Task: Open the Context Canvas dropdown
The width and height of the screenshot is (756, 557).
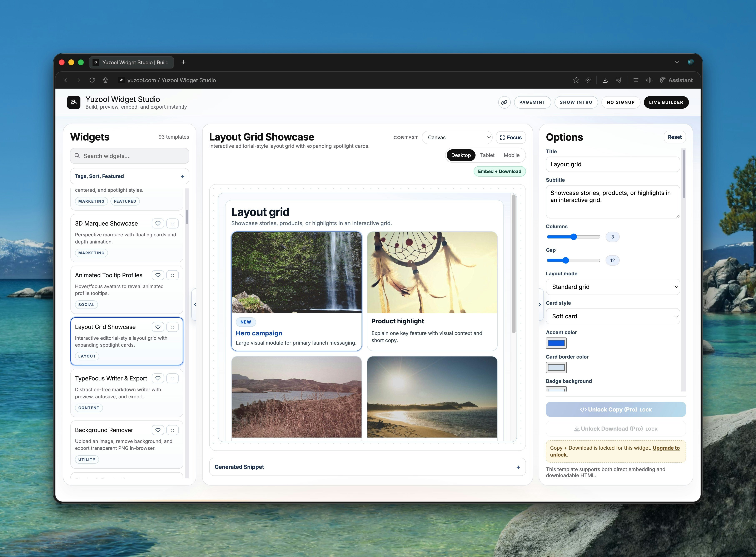Action: (x=457, y=138)
